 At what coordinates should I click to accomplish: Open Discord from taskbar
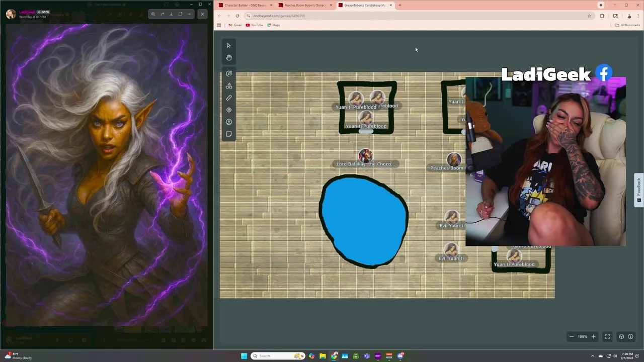pyautogui.click(x=400, y=356)
